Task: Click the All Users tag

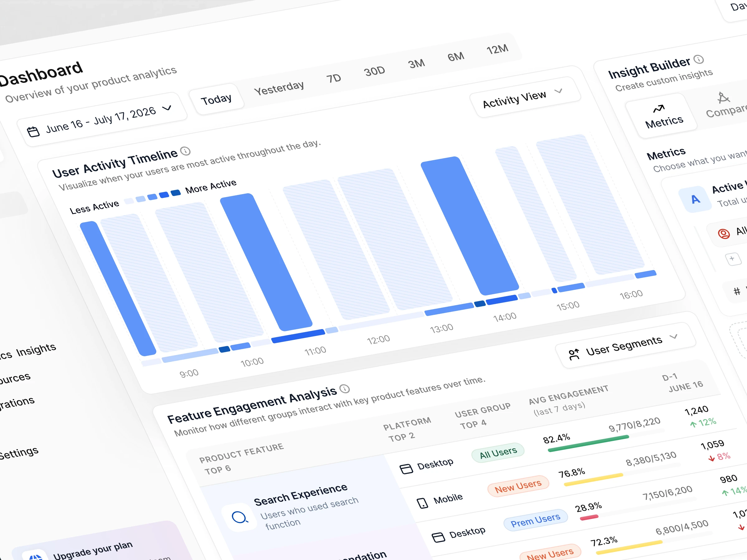Action: (498, 453)
